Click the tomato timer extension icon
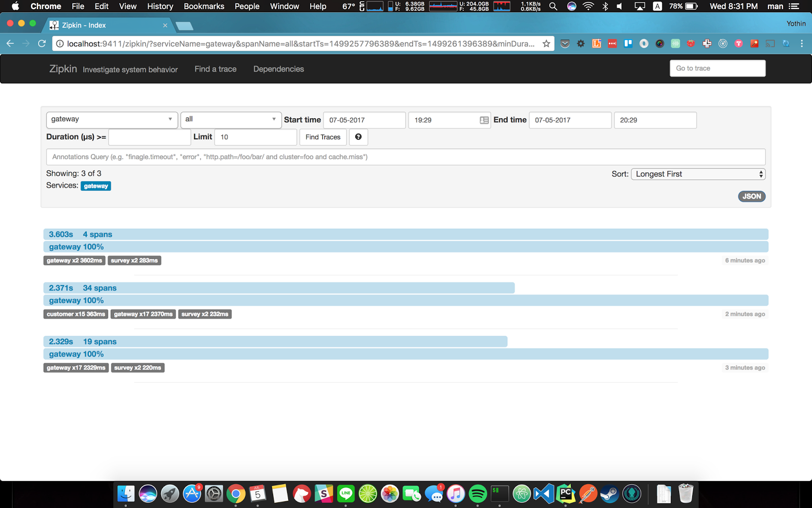812x508 pixels. pyautogui.click(x=691, y=44)
